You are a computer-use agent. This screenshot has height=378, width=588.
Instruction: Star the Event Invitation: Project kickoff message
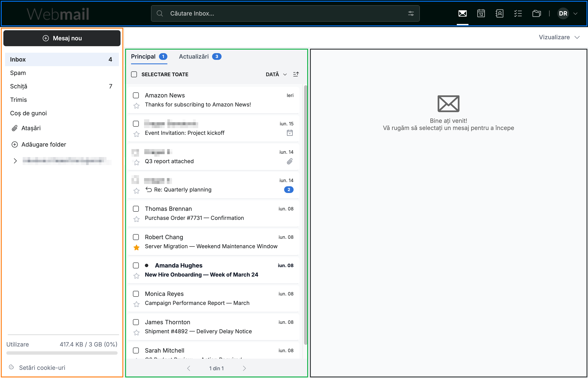(x=136, y=134)
